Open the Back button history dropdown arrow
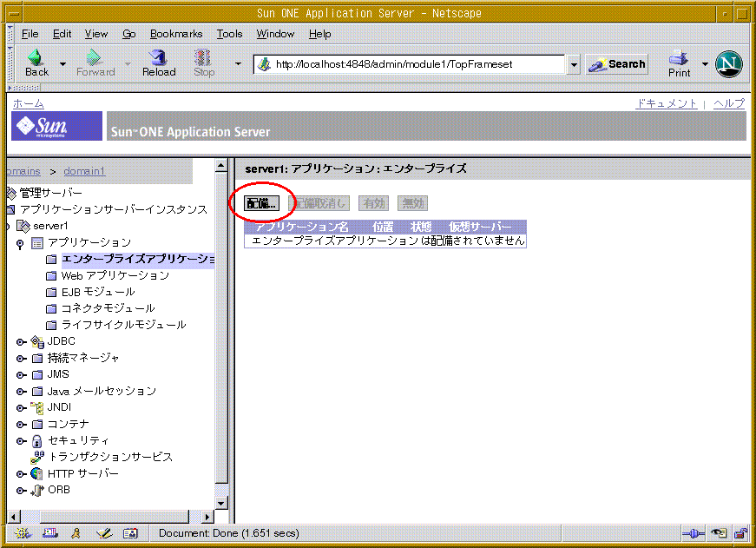 point(62,63)
